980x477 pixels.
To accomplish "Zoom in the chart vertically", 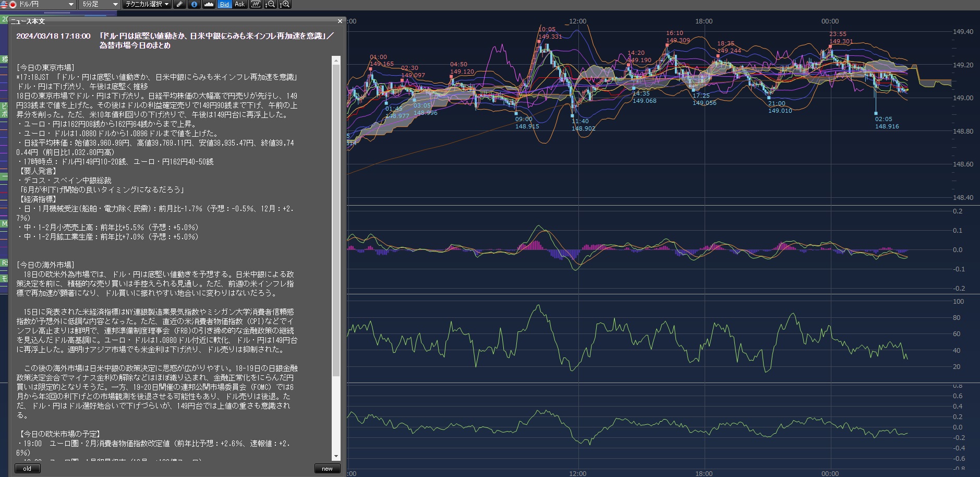I will 285,4.
